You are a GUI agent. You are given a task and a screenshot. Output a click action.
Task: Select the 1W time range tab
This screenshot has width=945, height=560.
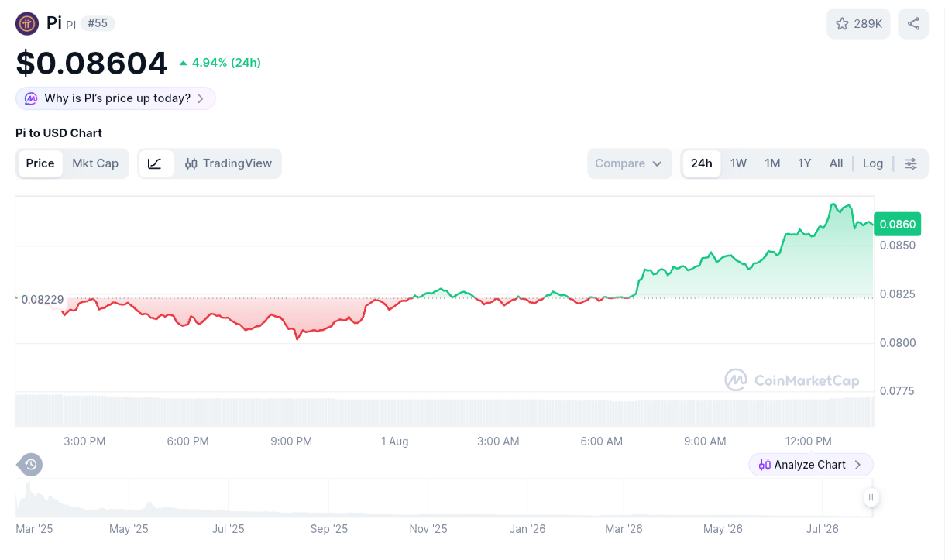point(738,163)
